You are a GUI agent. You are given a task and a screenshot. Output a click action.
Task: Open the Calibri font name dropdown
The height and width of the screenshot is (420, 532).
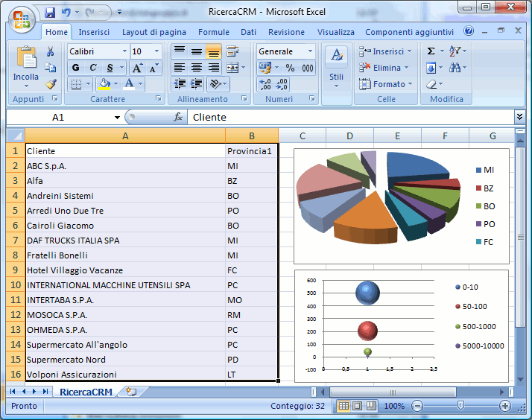tap(124, 51)
